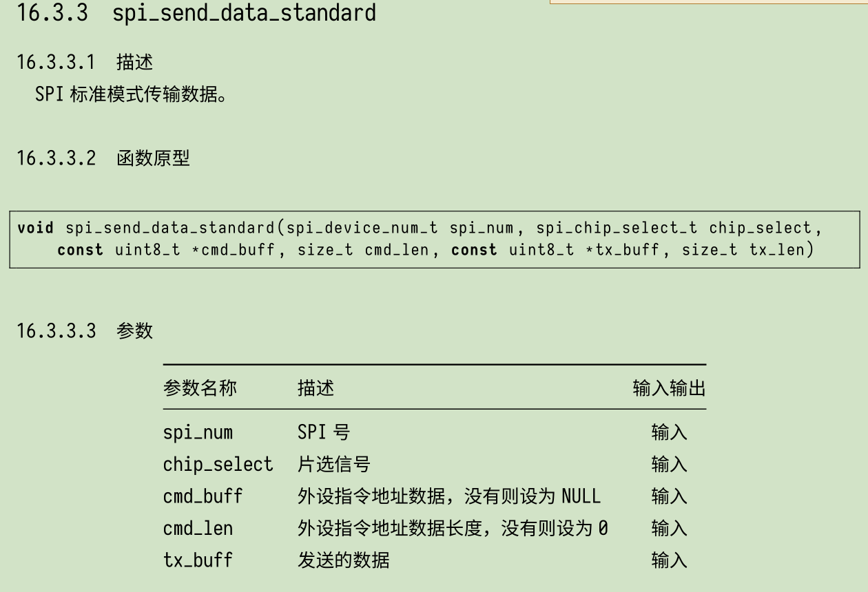Click spi_device_num_t in the code box
Viewport: 868px width, 592px height.
click(362, 228)
